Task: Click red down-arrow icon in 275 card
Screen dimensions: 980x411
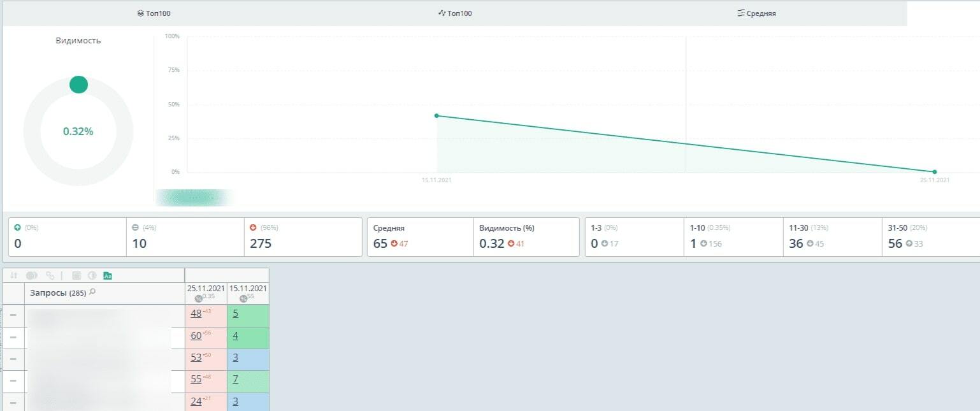Action: (x=253, y=227)
